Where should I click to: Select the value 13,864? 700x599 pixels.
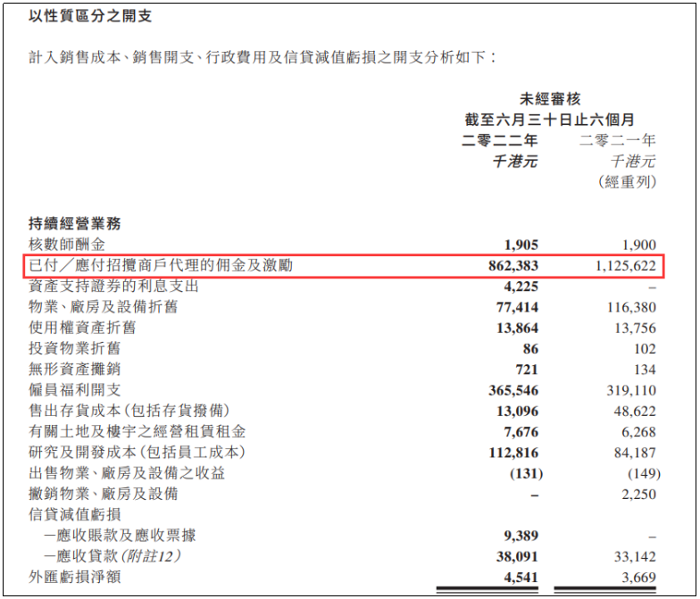point(517,329)
